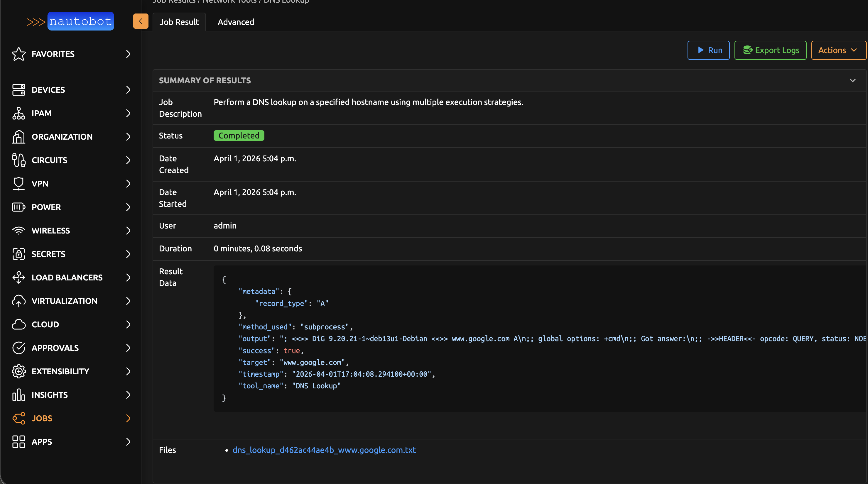Click the Wireless wifi icon

(18, 231)
